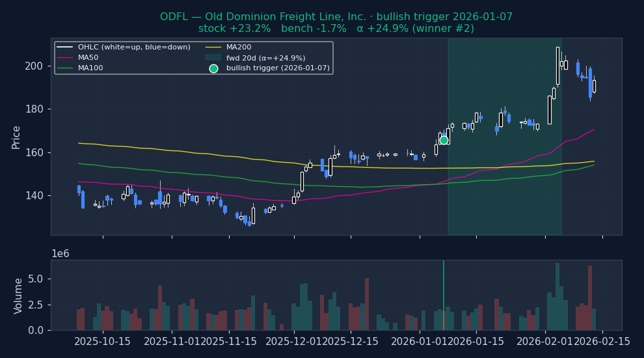
Task: Click the green bullish trigger dot on the price chart
Action: (x=444, y=140)
